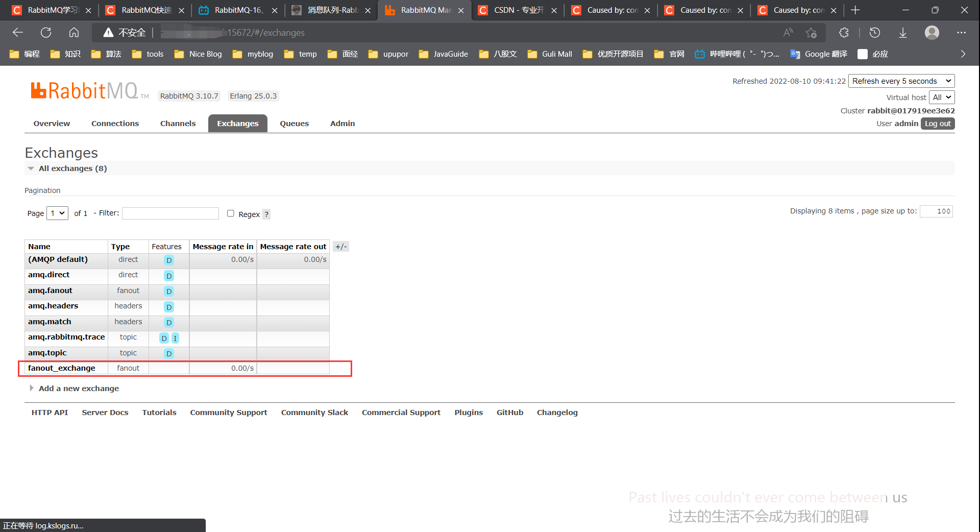Click the browser back arrow

click(x=18, y=33)
